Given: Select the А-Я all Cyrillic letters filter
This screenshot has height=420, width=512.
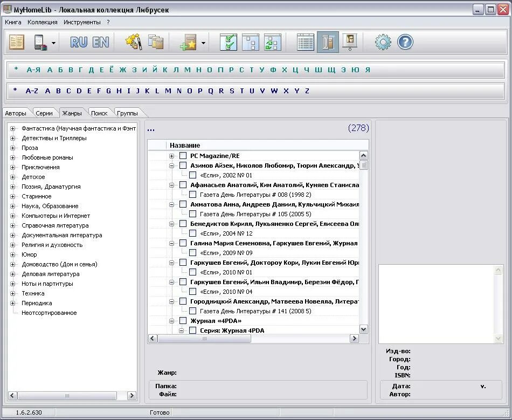Looking at the screenshot, I should (33, 70).
